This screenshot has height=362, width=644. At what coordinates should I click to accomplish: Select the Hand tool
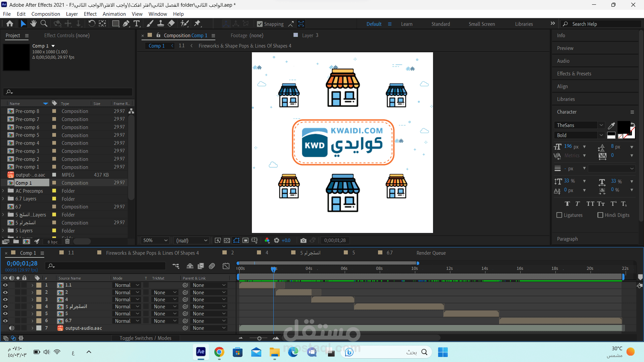pyautogui.click(x=33, y=23)
